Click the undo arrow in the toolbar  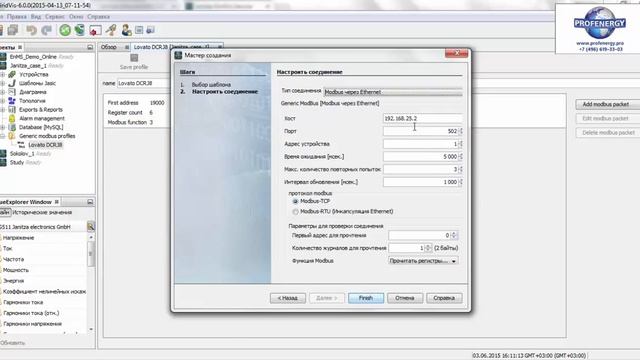31,30
